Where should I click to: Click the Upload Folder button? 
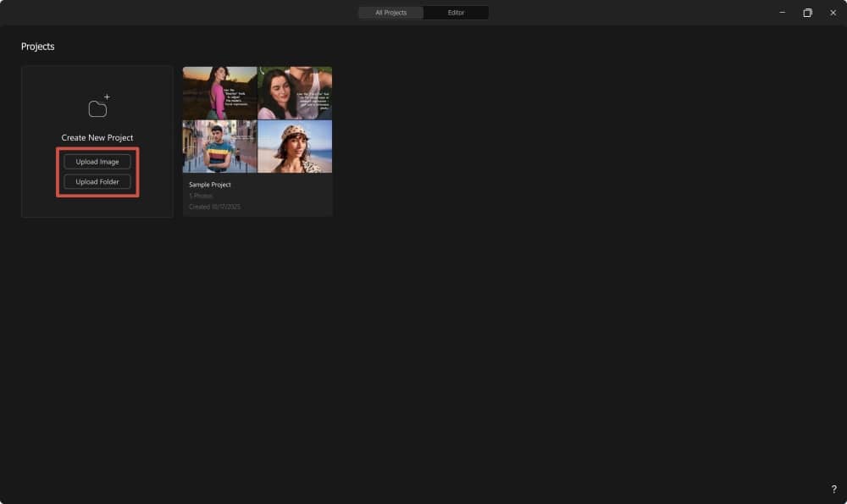click(97, 180)
